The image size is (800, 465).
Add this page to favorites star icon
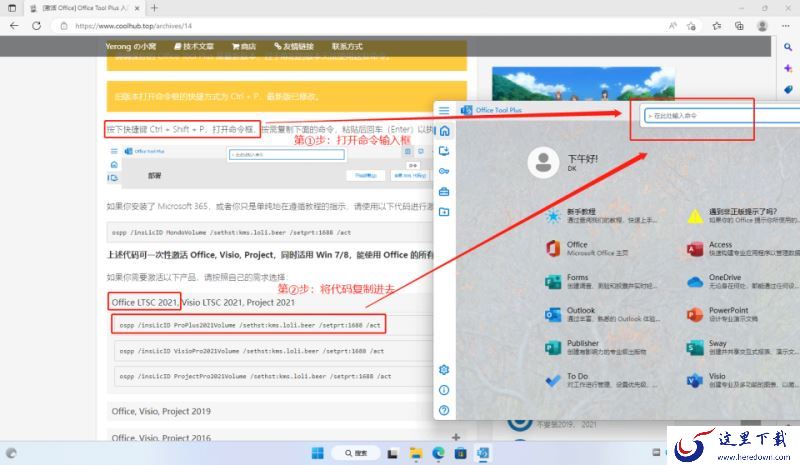[691, 26]
